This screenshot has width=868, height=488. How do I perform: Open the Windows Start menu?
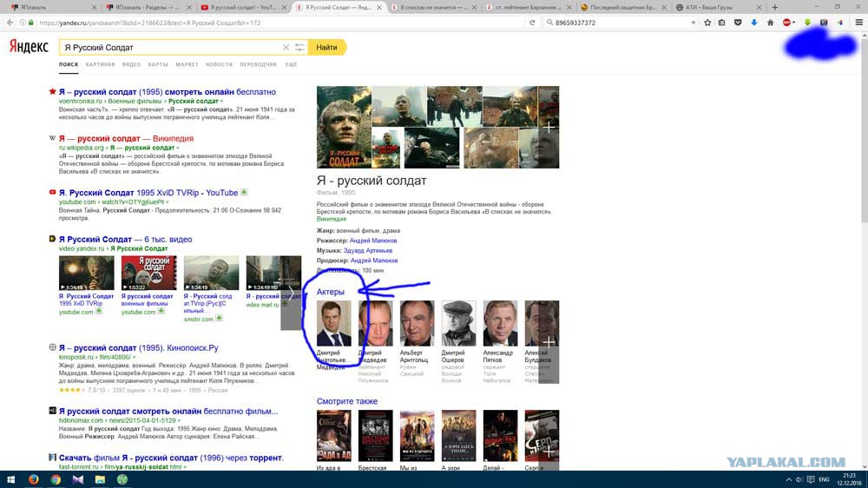click(x=10, y=479)
